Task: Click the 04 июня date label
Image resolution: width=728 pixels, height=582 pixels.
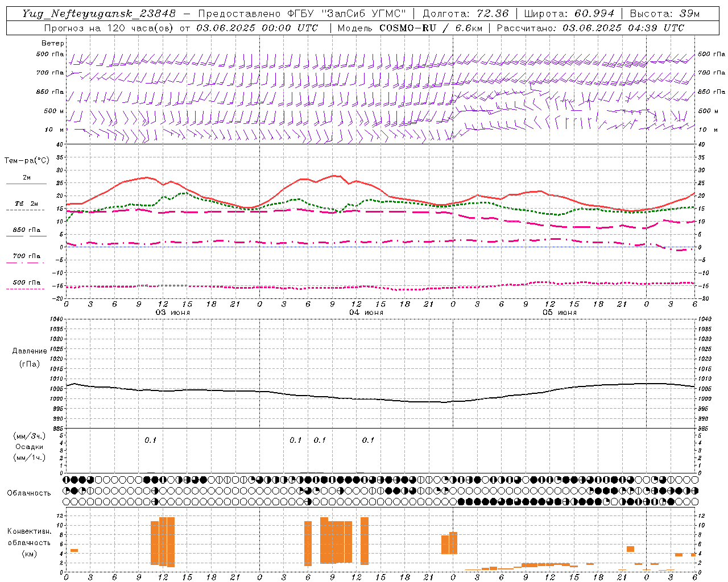Action: coord(366,313)
